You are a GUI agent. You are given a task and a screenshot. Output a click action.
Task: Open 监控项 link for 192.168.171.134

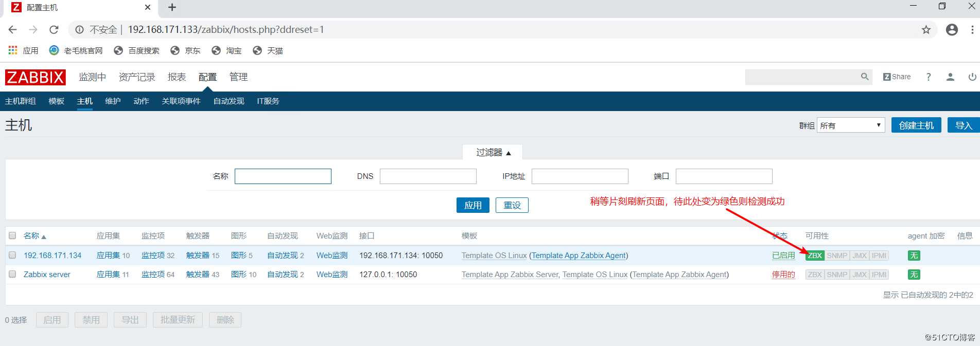(153, 256)
